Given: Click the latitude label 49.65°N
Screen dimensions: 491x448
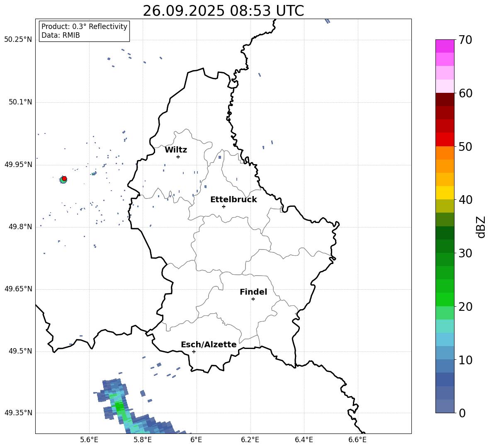Looking at the screenshot, I should click(18, 289).
